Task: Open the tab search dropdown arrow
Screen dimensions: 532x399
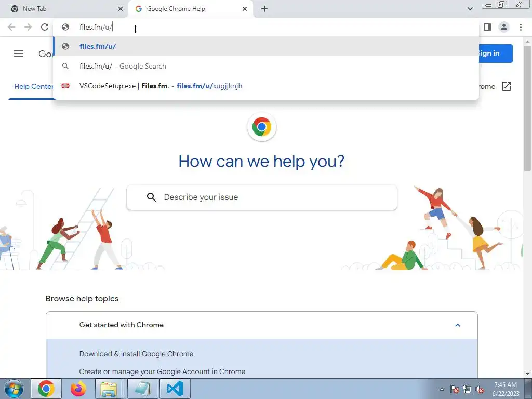Action: [470, 9]
